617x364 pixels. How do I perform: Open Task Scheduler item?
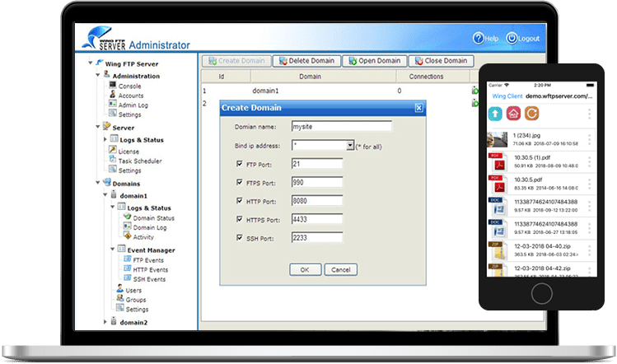pos(140,161)
